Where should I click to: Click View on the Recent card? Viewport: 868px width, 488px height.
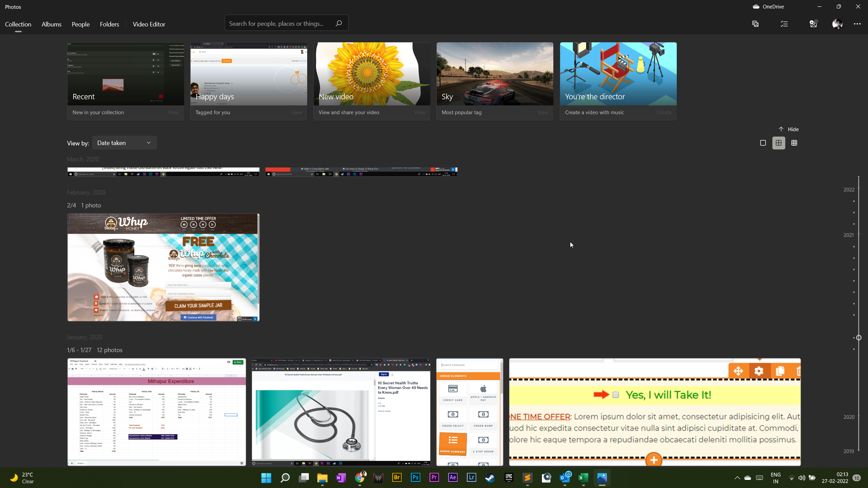[173, 113]
